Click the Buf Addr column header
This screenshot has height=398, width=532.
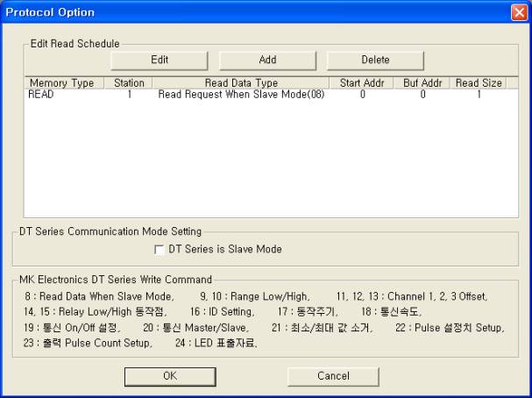click(x=422, y=83)
